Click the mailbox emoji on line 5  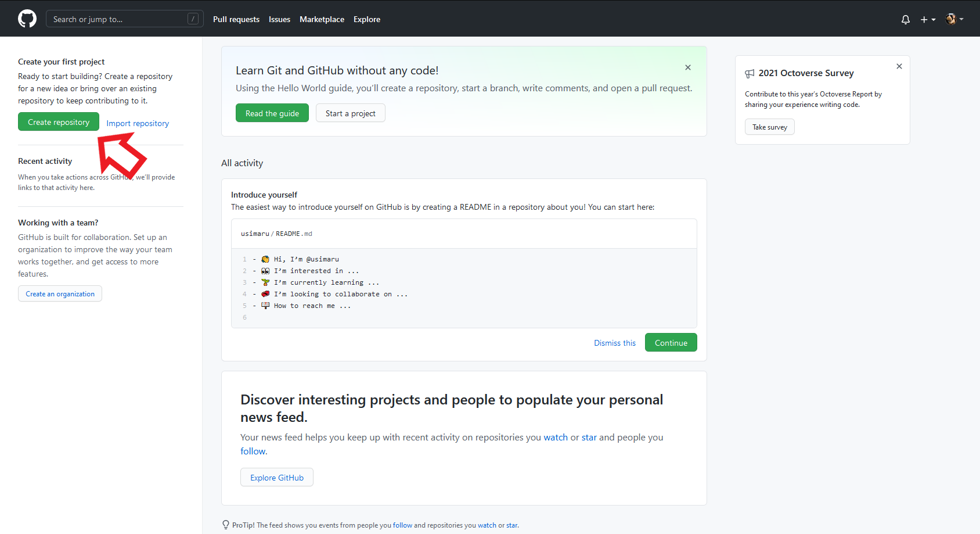(x=265, y=306)
